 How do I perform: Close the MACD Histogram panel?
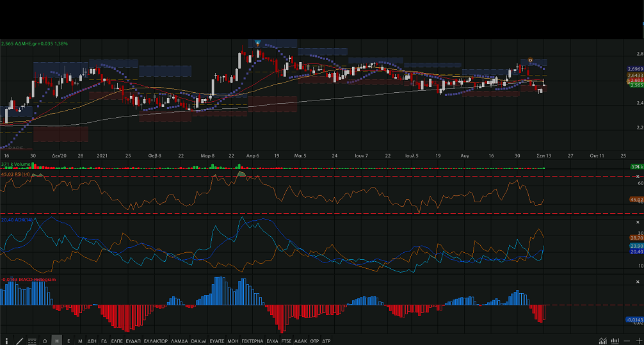[x=638, y=280]
